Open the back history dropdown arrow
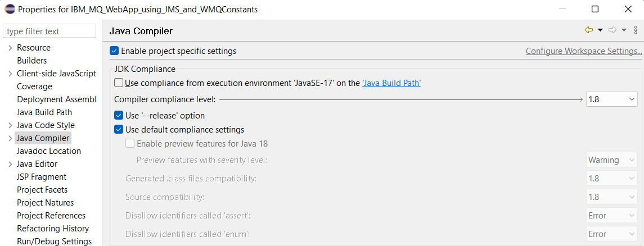Image resolution: width=644 pixels, height=246 pixels. (x=600, y=30)
